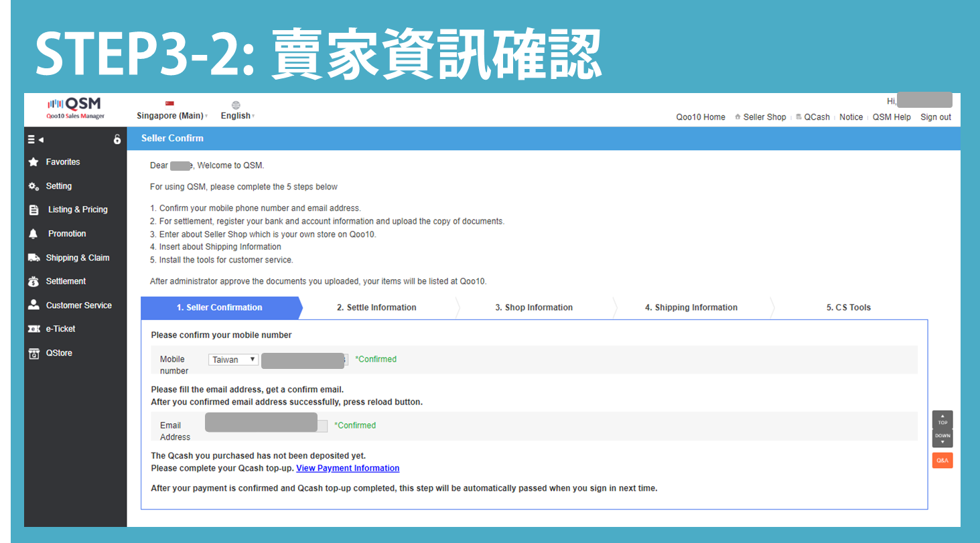Click the Customer Service person icon
This screenshot has width=980, height=543.
pos(33,305)
